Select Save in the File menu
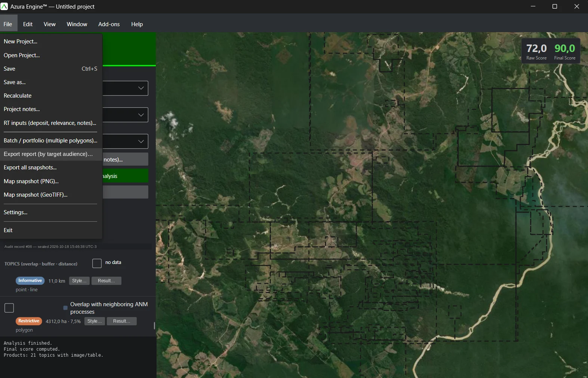 point(51,68)
